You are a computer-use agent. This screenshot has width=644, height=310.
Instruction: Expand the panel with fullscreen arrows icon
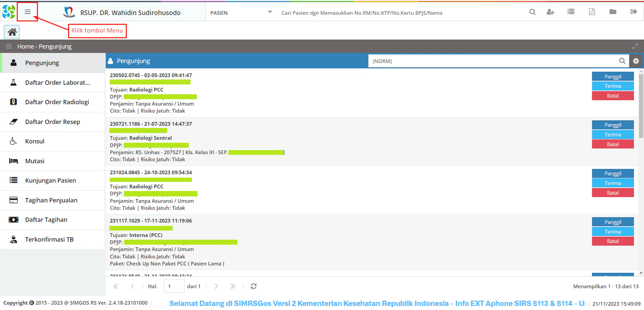tap(635, 46)
